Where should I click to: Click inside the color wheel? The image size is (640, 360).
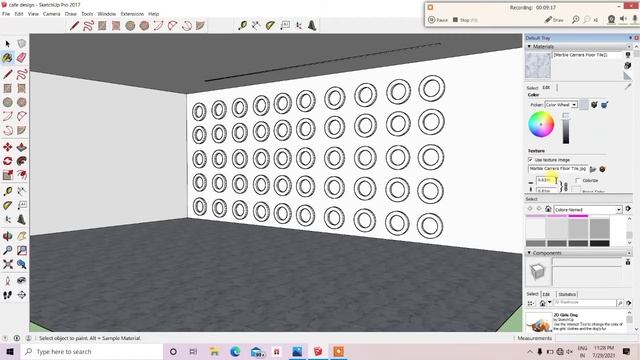pyautogui.click(x=541, y=124)
